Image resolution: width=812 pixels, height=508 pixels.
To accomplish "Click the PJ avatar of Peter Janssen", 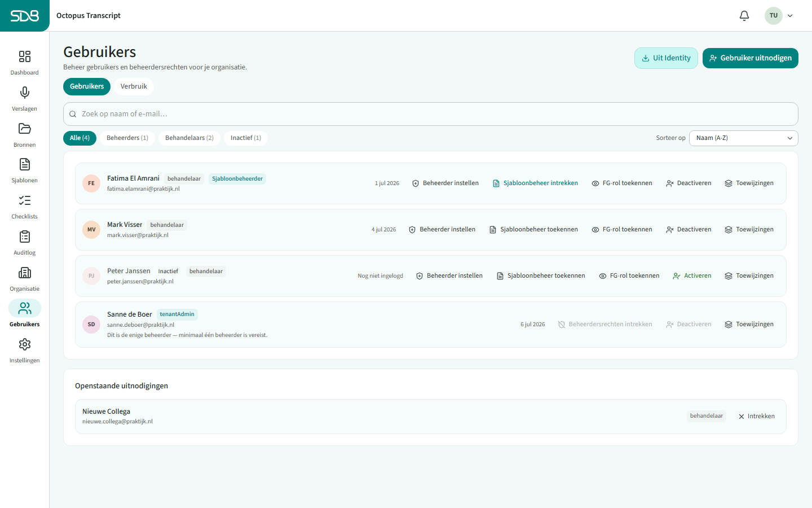I will (91, 276).
